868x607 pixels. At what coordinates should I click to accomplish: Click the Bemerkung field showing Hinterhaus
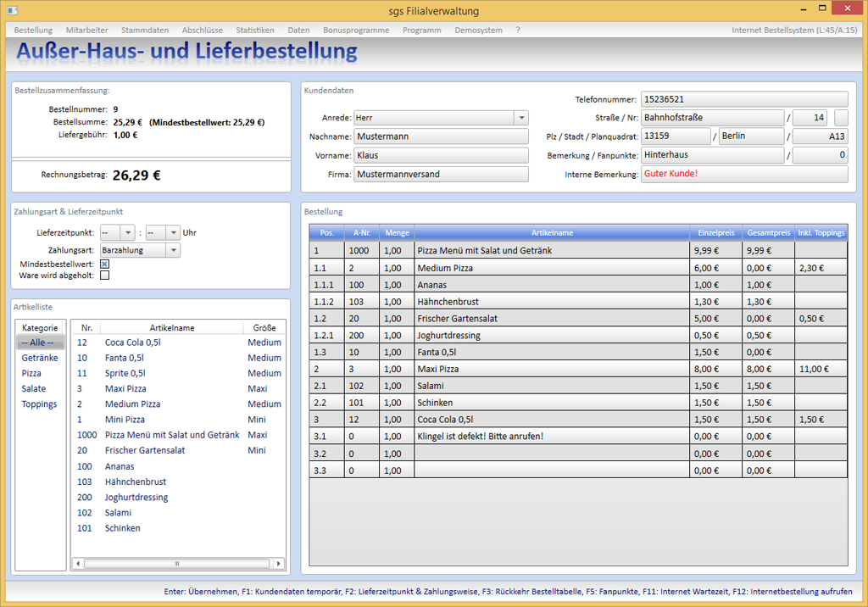point(712,154)
